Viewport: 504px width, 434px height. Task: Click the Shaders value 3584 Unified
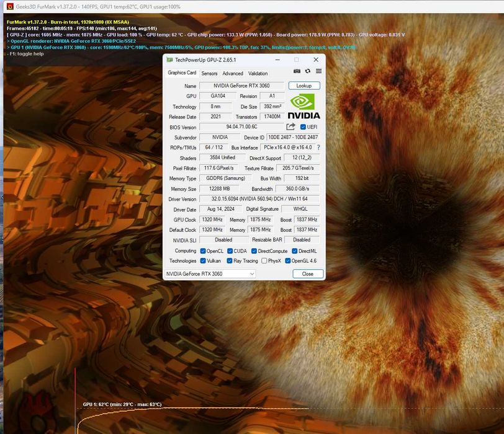click(x=222, y=157)
